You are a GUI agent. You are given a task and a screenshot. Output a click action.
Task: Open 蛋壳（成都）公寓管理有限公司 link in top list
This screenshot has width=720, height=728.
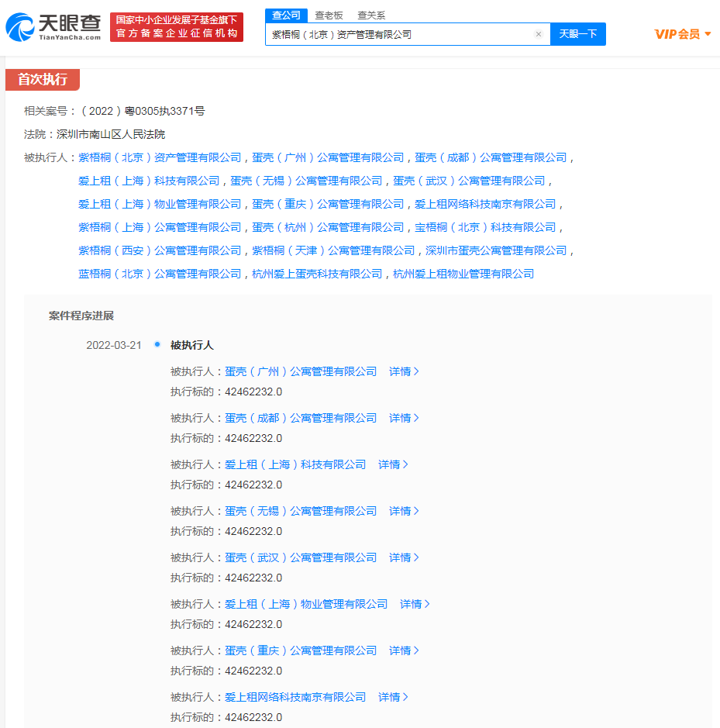(x=491, y=158)
